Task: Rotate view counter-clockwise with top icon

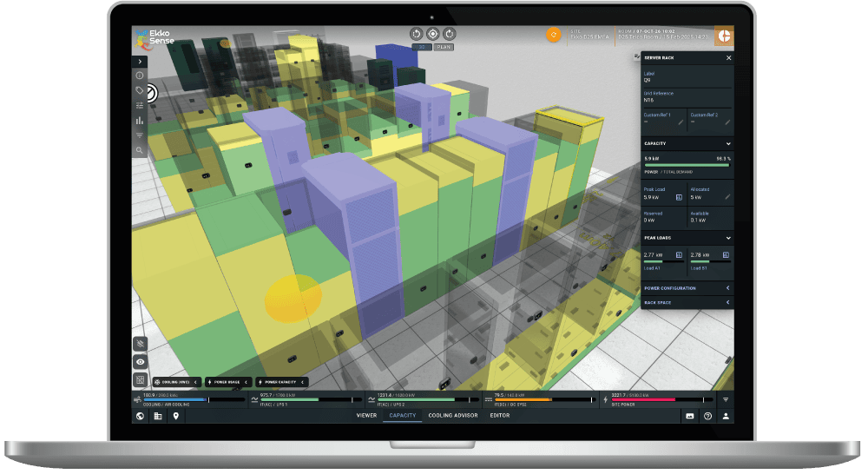Action: (x=417, y=35)
